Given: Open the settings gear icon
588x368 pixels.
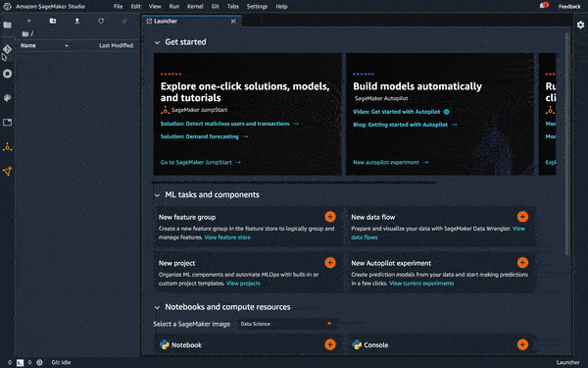Looking at the screenshot, I should (x=580, y=25).
